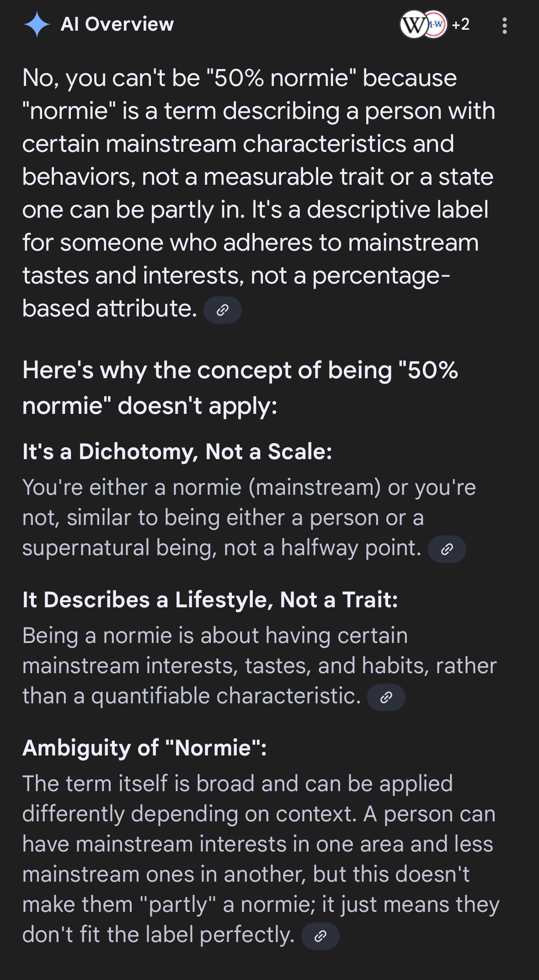Tap the summary paragraph starting "No, you can't"

(256, 193)
